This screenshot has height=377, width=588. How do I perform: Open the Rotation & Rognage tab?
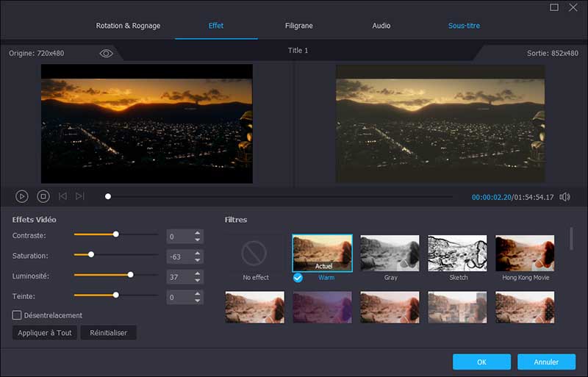coord(128,26)
